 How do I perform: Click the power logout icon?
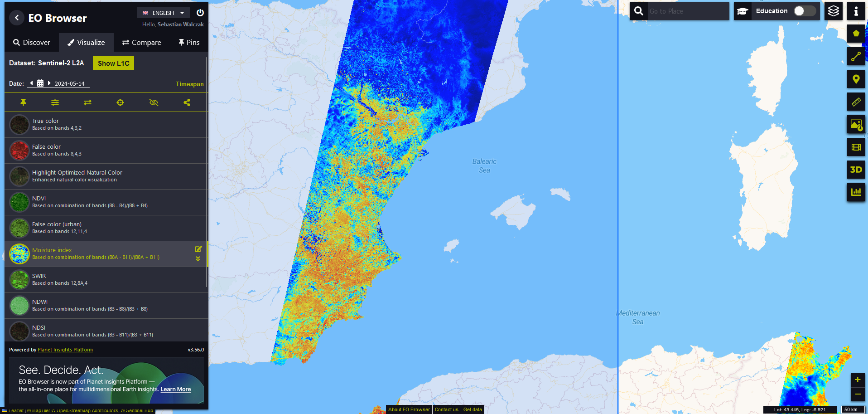(x=200, y=13)
